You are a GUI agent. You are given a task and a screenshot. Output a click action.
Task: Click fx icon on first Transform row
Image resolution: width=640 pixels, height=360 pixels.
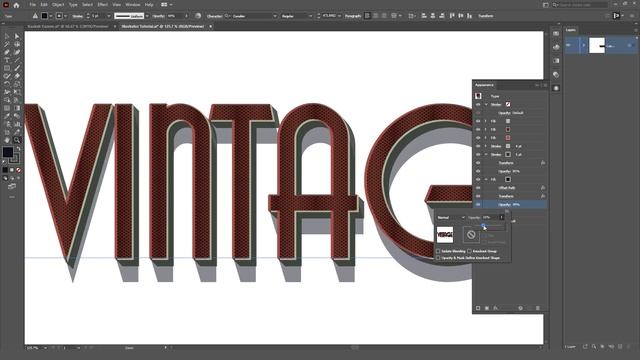543,163
